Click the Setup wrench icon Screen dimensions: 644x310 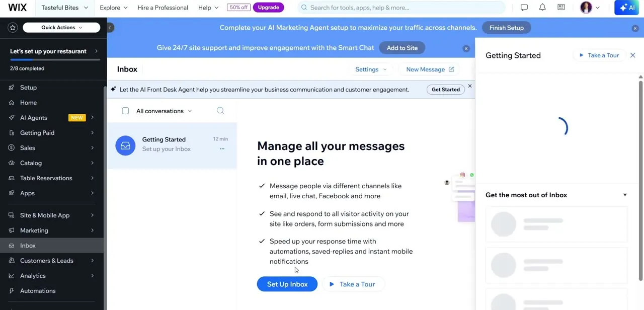(x=11, y=88)
